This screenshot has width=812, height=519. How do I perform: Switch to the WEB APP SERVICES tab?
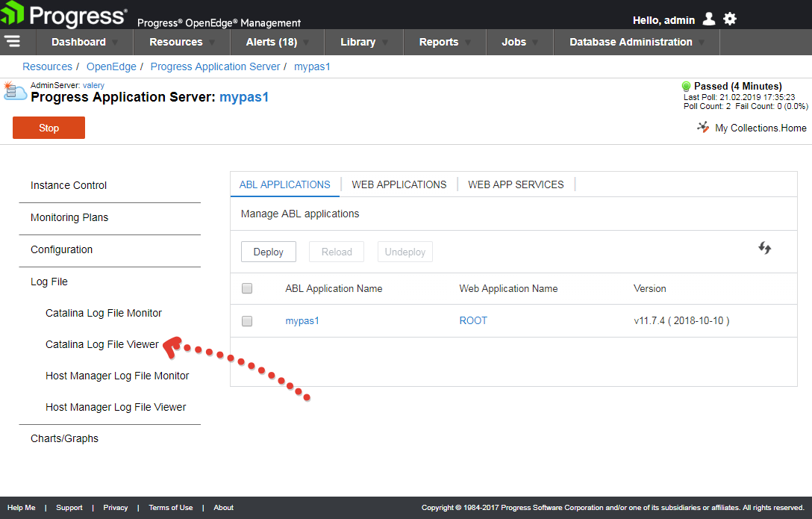point(516,184)
